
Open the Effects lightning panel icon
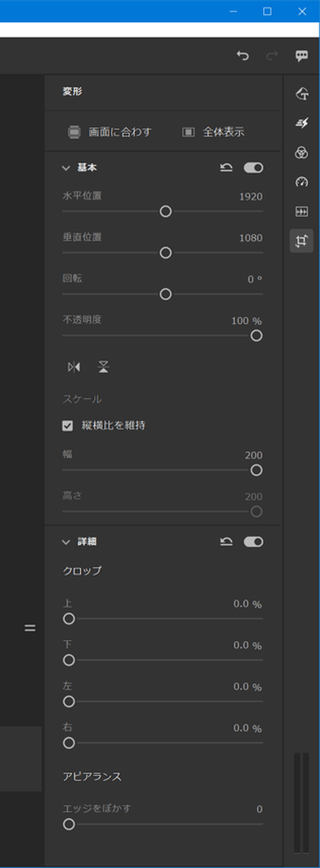(302, 123)
